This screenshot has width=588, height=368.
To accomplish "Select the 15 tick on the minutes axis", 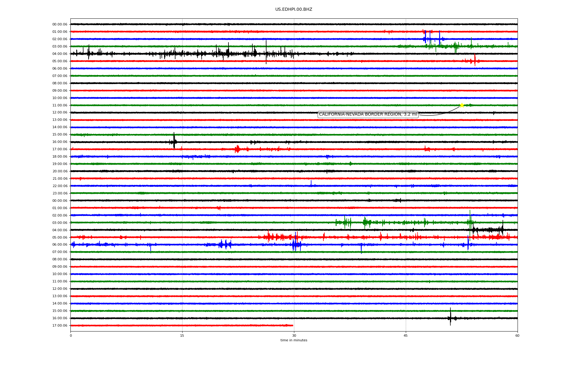I will point(182,335).
